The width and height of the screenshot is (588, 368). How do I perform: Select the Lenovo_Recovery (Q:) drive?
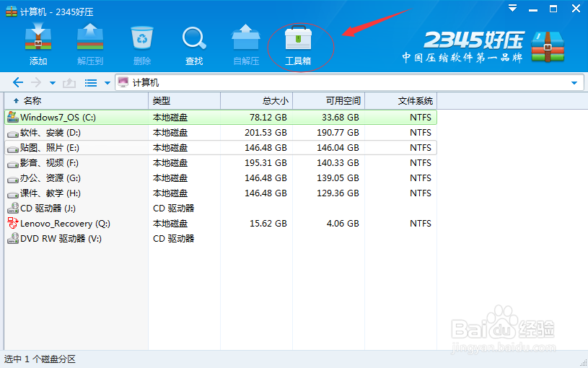pos(221,224)
